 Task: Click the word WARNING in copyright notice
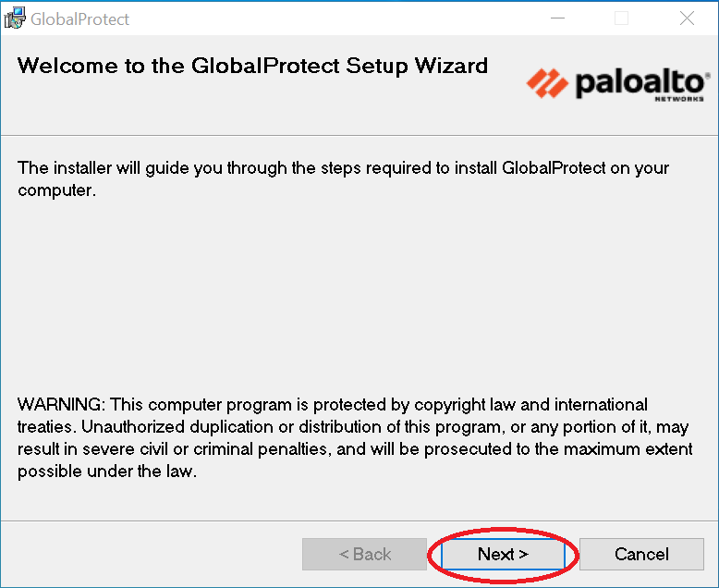59,405
